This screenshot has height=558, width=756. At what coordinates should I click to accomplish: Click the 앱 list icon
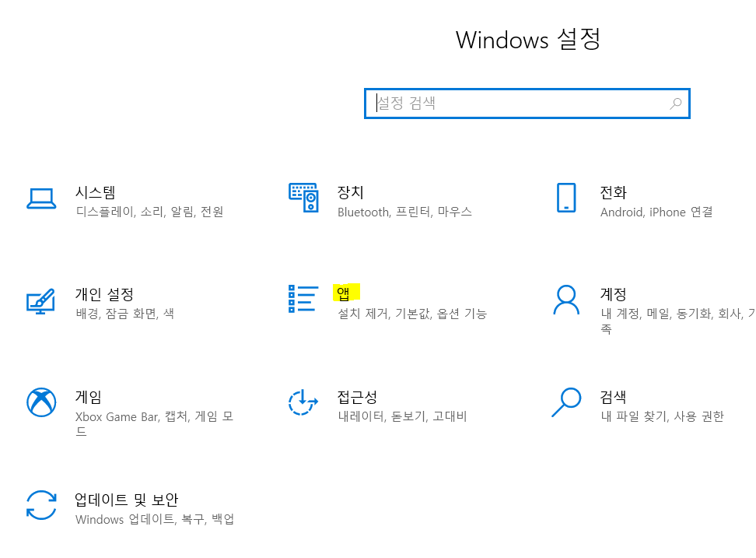click(x=303, y=299)
